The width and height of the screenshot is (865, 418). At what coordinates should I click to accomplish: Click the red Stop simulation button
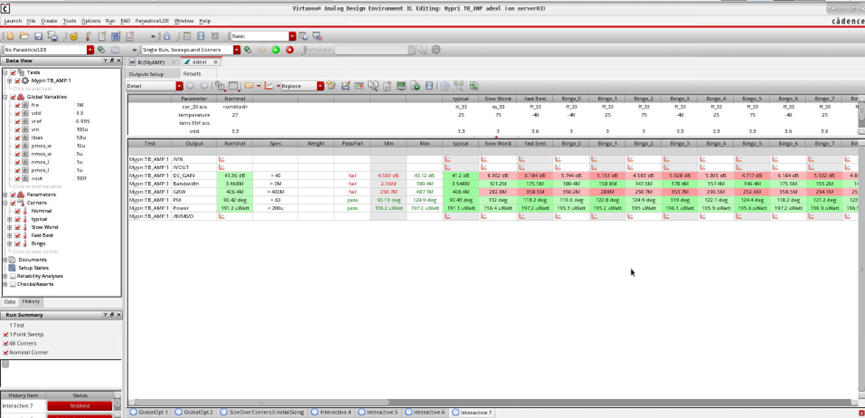point(290,50)
